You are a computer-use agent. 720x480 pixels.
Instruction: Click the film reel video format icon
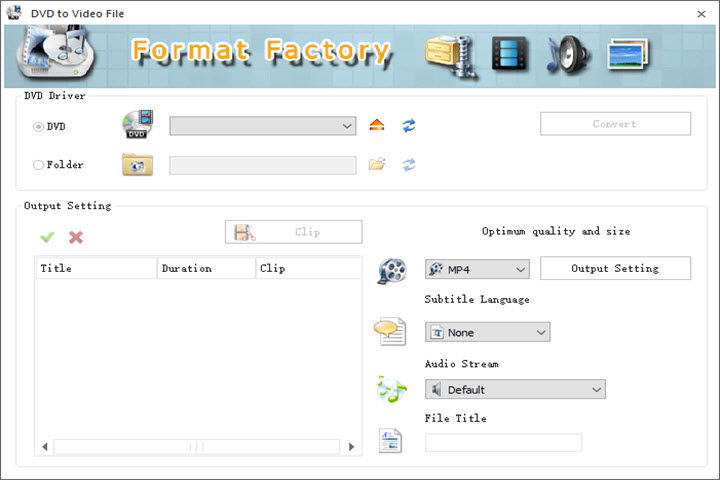392,270
